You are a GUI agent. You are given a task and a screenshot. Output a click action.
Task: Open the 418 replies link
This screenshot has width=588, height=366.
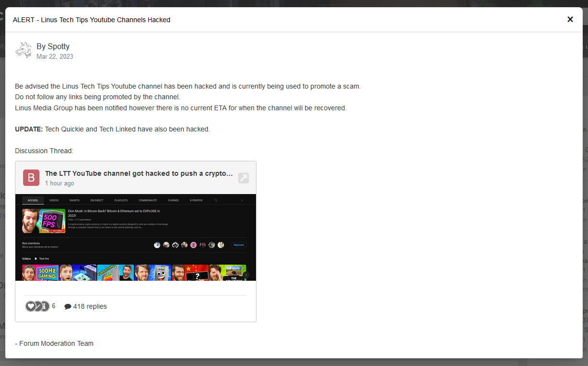pyautogui.click(x=90, y=306)
